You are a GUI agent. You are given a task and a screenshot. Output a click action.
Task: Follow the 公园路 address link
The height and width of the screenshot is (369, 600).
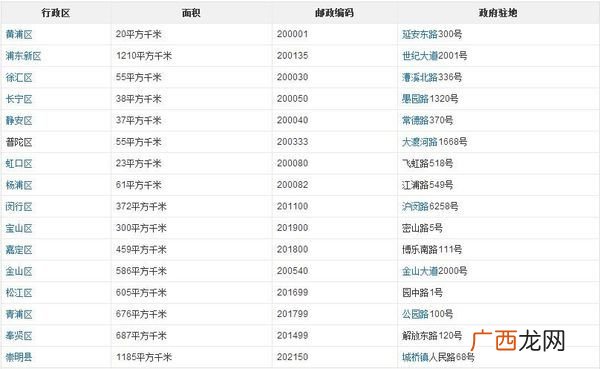click(x=415, y=315)
